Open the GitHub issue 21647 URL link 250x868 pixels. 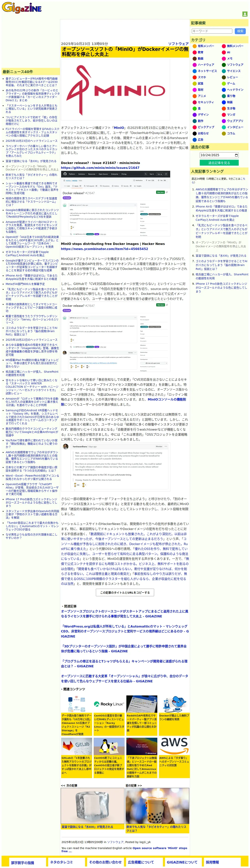point(100,168)
